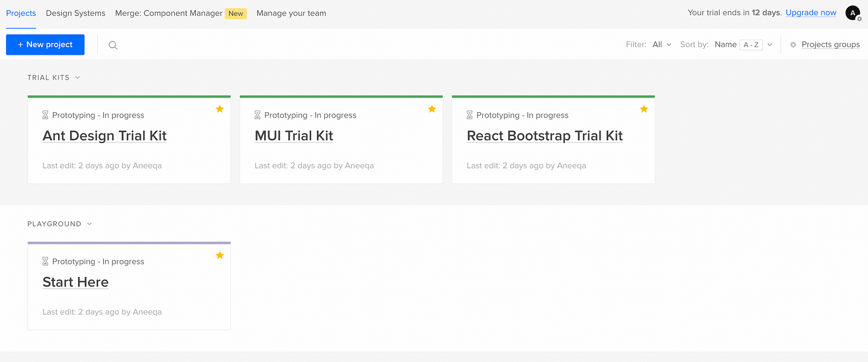
Task: Click the TRIAL KITS group label
Action: pyautogui.click(x=48, y=77)
